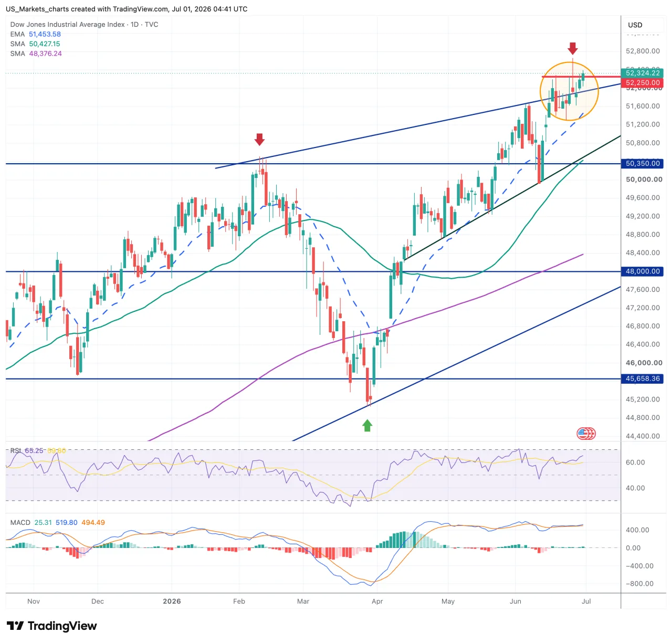The height and width of the screenshot is (643, 672).
Task: Click the SMA 48,376.24 indicator legend
Action: point(36,54)
